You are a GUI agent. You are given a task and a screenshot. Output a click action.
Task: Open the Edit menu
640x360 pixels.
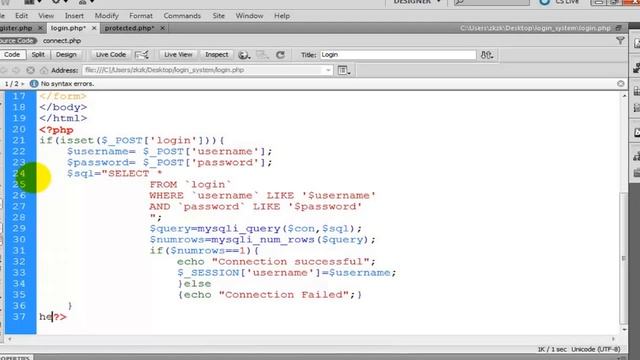coord(21,16)
